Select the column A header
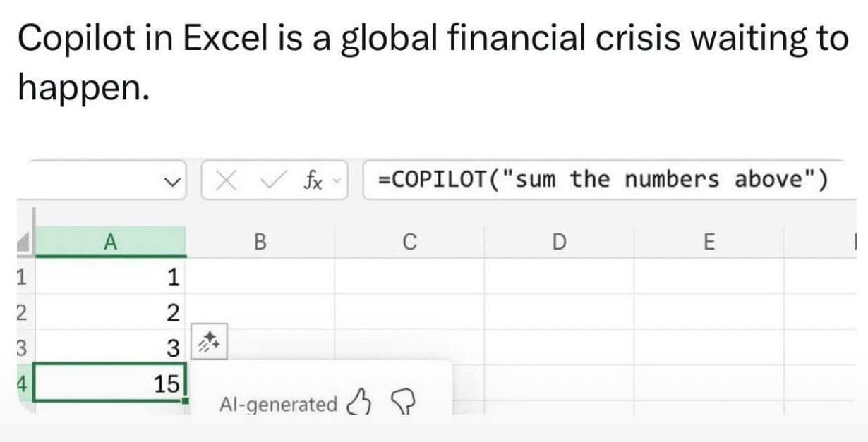Image resolution: width=868 pixels, height=442 pixels. [110, 242]
